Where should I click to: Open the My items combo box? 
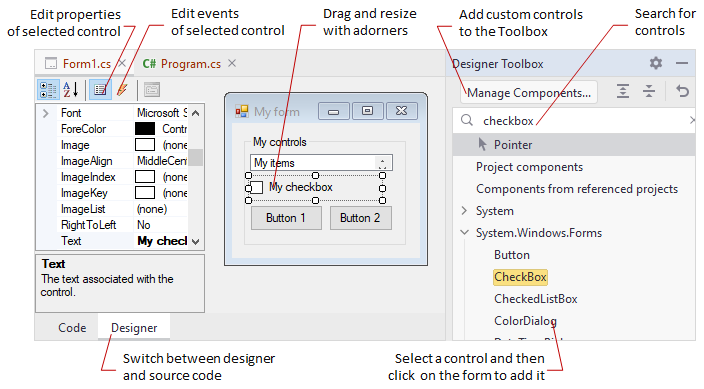coord(383,163)
